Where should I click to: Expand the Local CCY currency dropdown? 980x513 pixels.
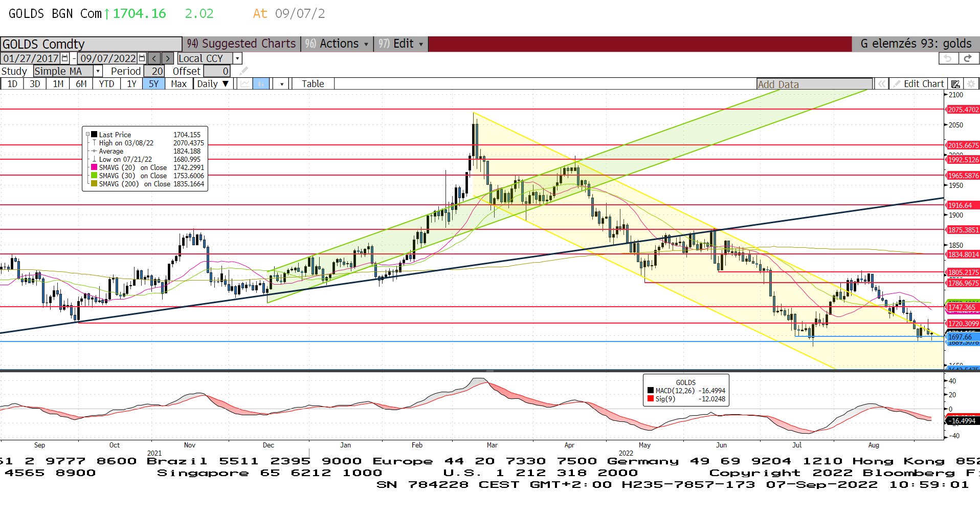click(237, 58)
